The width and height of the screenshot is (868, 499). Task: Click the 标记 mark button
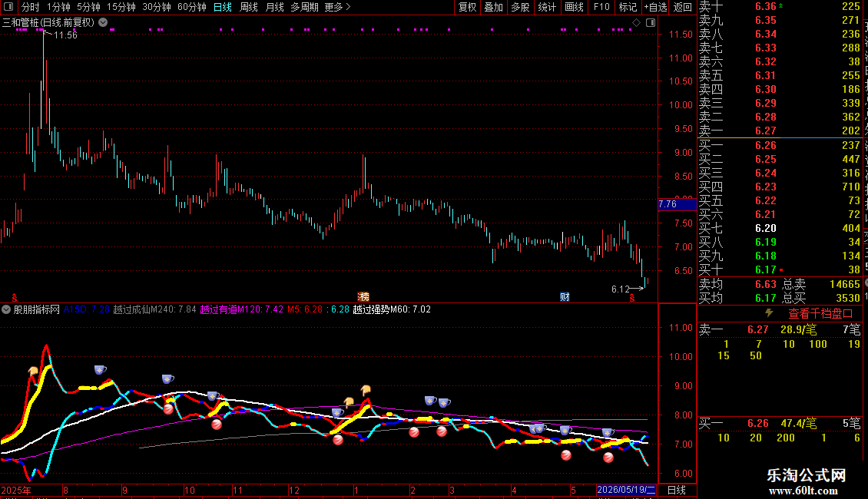coord(628,7)
